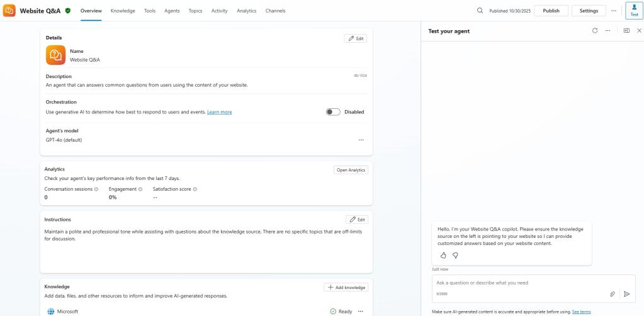Open the Analytics tab
The height and width of the screenshot is (316, 644).
246,11
